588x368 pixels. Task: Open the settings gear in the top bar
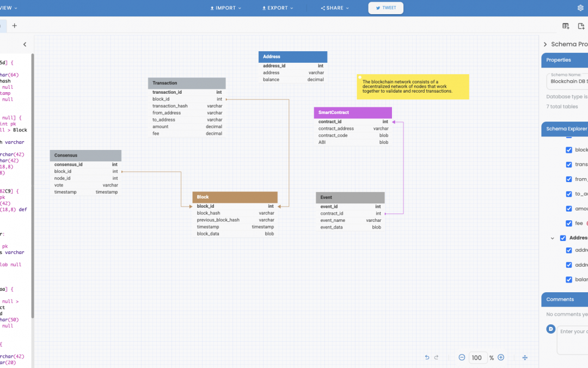[580, 8]
